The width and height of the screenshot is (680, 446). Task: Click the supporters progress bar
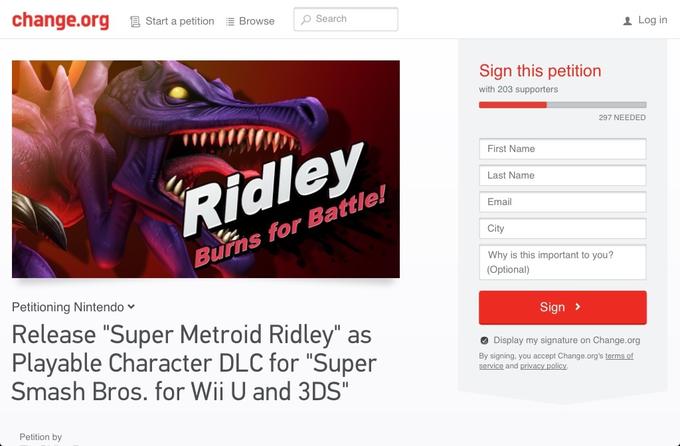pyautogui.click(x=562, y=104)
